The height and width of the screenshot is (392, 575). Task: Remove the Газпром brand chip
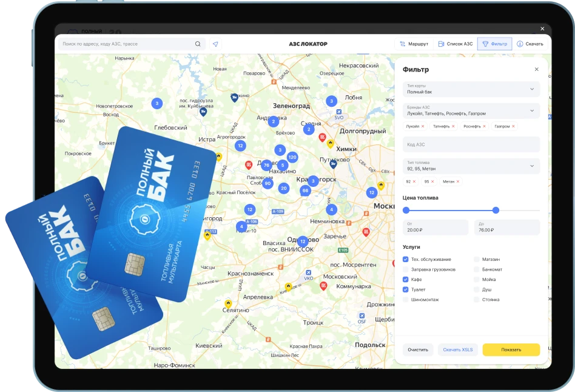(513, 126)
